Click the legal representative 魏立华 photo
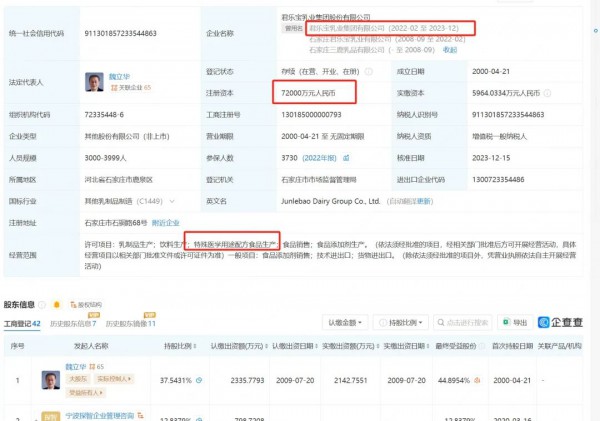This screenshot has height=421, width=600. pyautogui.click(x=94, y=82)
